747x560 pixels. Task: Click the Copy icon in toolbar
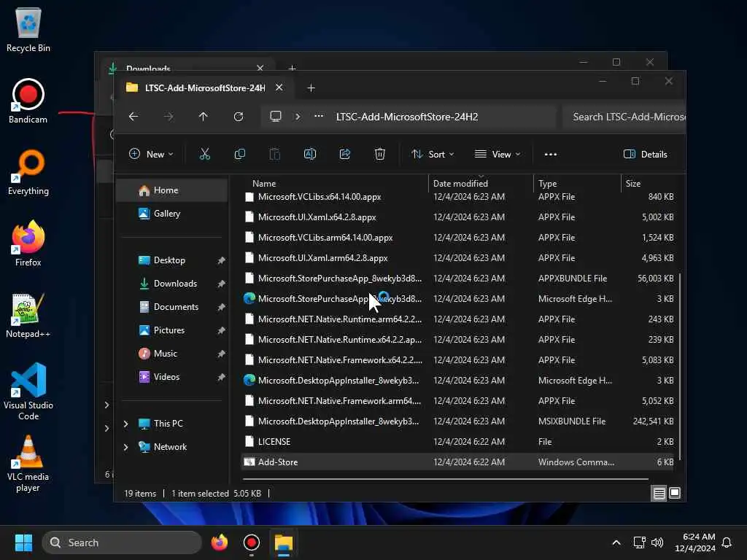[239, 154]
